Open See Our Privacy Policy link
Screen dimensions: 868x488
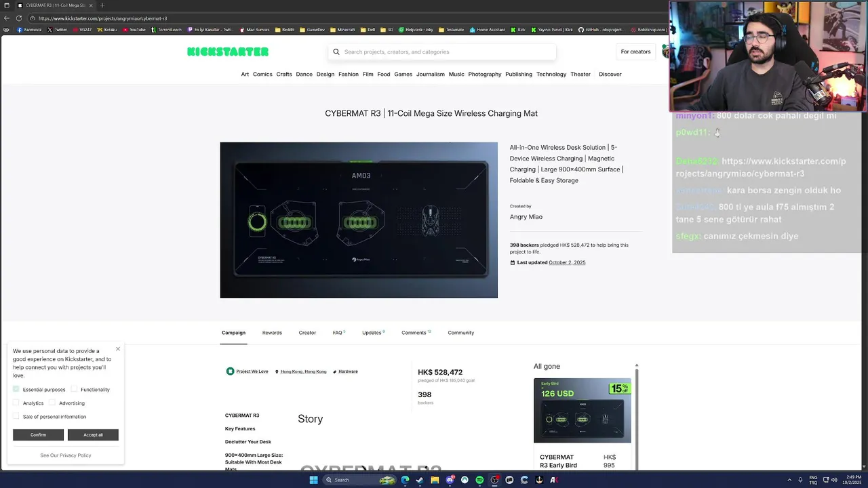66,455
